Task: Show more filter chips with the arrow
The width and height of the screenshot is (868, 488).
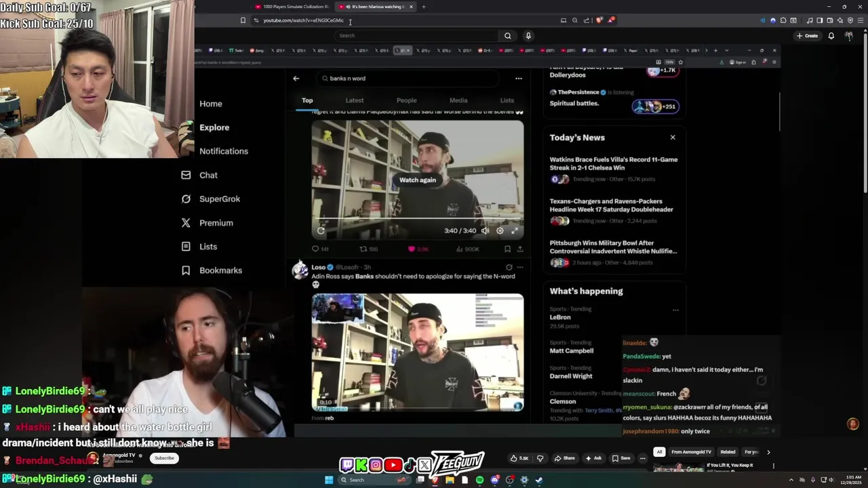Action: [x=768, y=452]
